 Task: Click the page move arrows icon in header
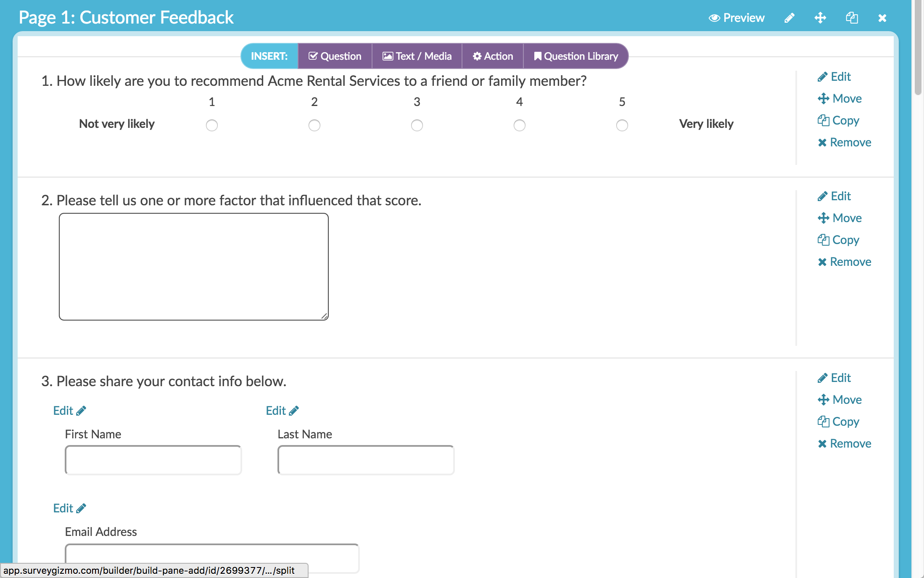pyautogui.click(x=820, y=18)
